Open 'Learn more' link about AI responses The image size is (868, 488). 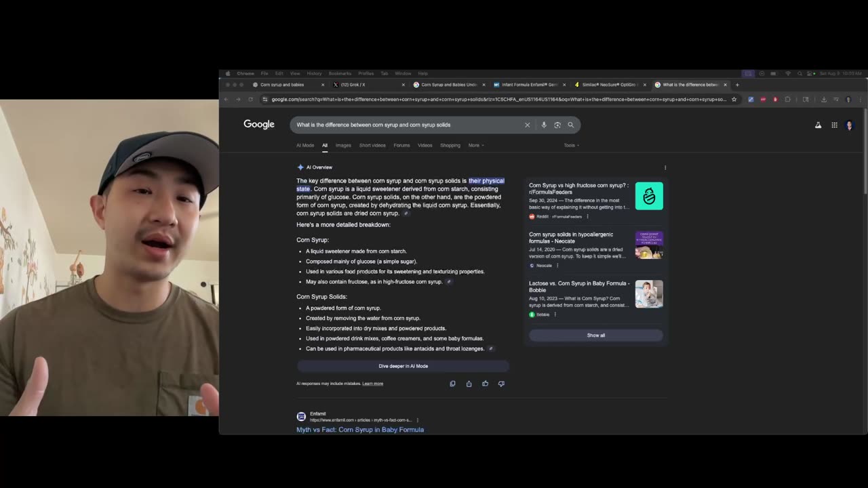coord(373,384)
